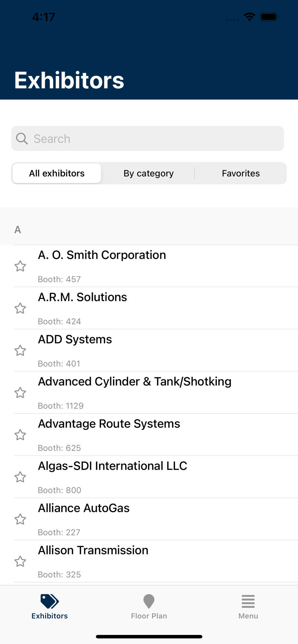298x644 pixels.
Task: Select the All exhibitors segment
Action: coord(57,173)
